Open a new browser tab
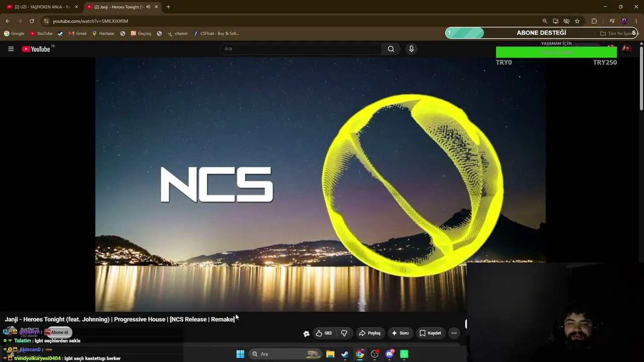The width and height of the screenshot is (644, 362). click(168, 7)
